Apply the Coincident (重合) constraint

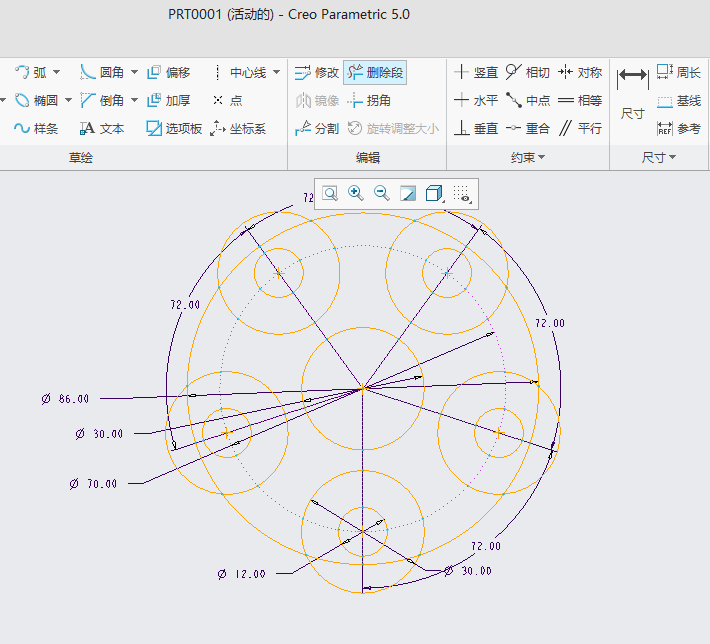click(528, 129)
